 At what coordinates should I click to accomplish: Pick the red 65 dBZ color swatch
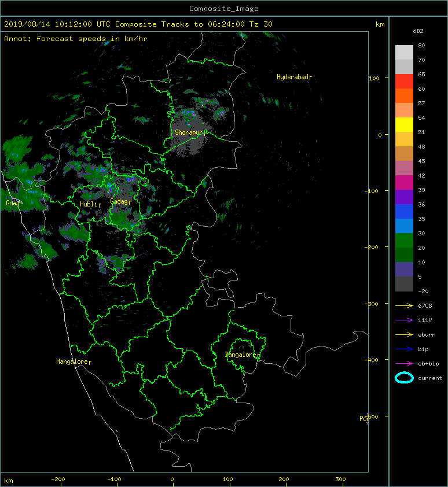point(404,82)
